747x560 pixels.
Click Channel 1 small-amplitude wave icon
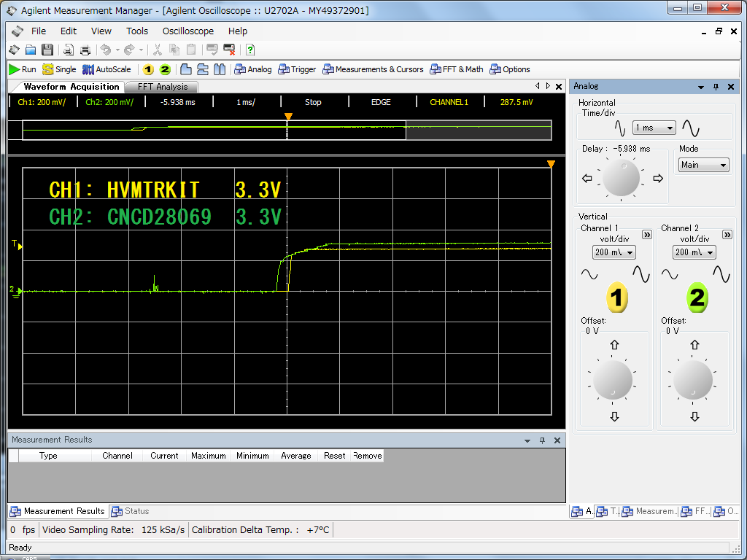click(589, 275)
